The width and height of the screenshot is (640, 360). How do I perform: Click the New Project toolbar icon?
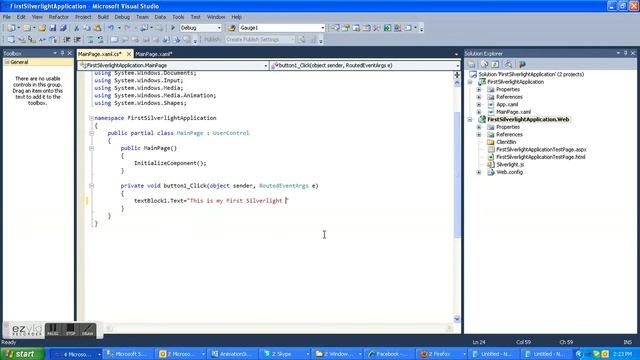coord(11,28)
